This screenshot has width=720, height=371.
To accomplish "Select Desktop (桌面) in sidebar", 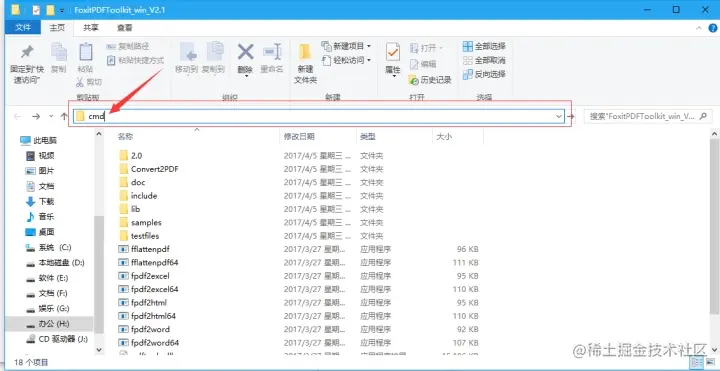I will [x=40, y=232].
